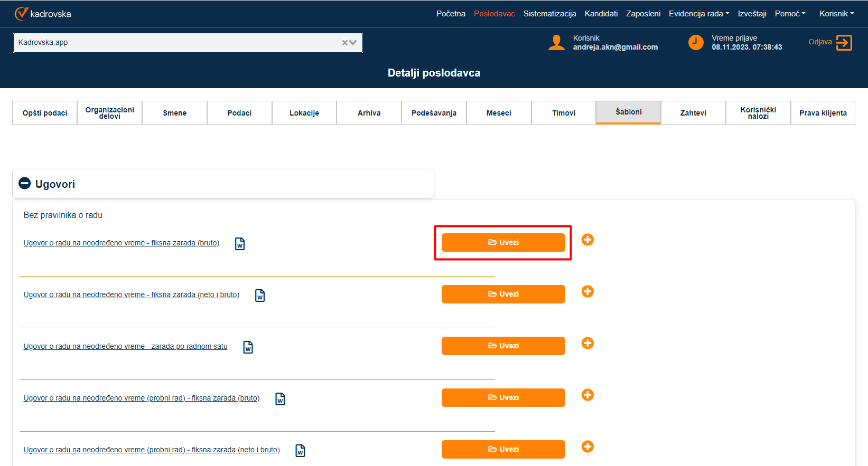The image size is (868, 466).
Task: Open the employer selector dropdown arrow
Action: pos(353,43)
